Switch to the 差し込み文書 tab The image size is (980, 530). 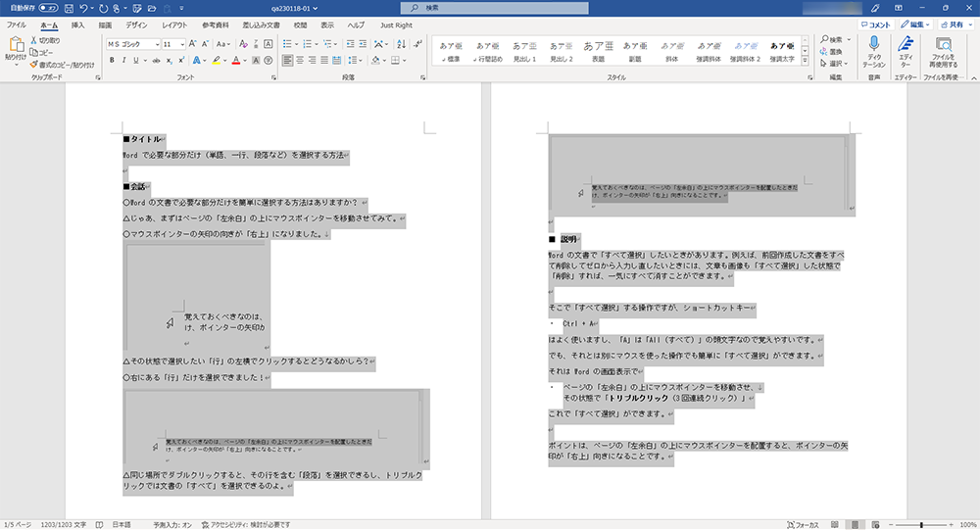pos(262,25)
